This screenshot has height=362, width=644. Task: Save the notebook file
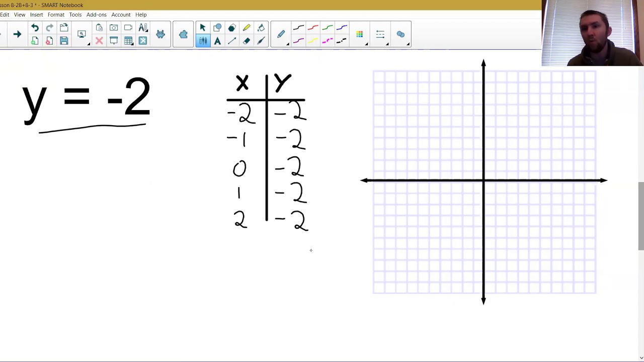point(64,41)
